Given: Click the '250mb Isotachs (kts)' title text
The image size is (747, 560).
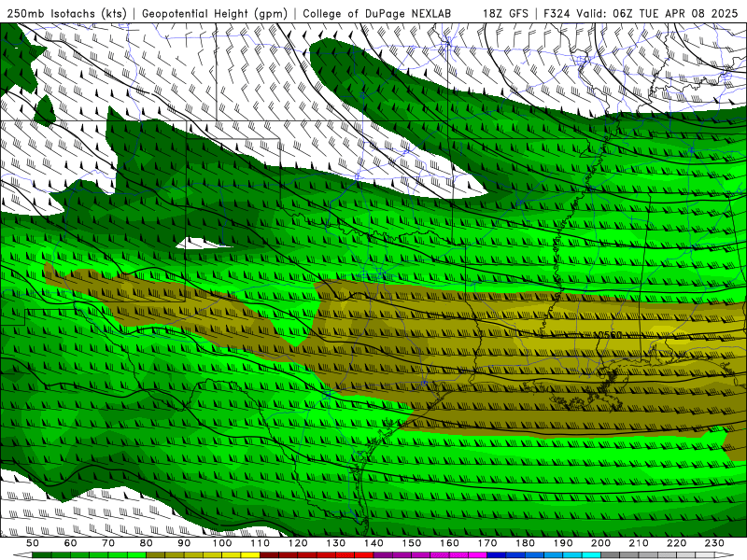Looking at the screenshot, I should (66, 13).
